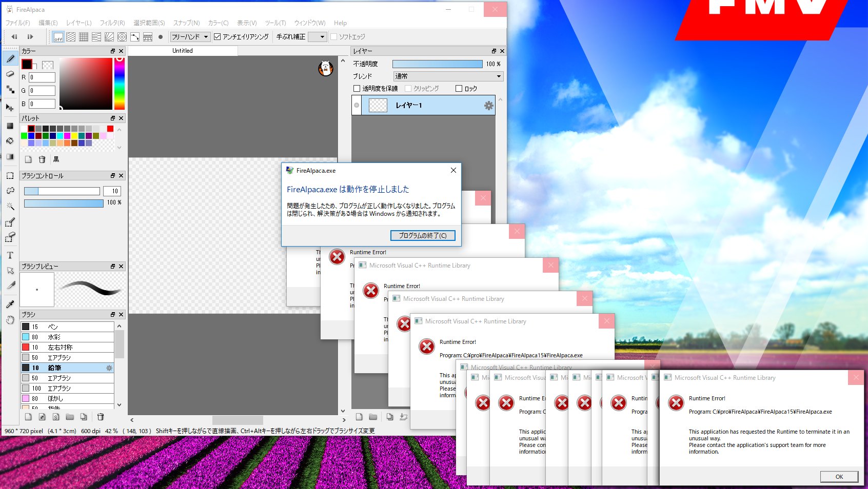Select the Dot tool

click(10, 90)
